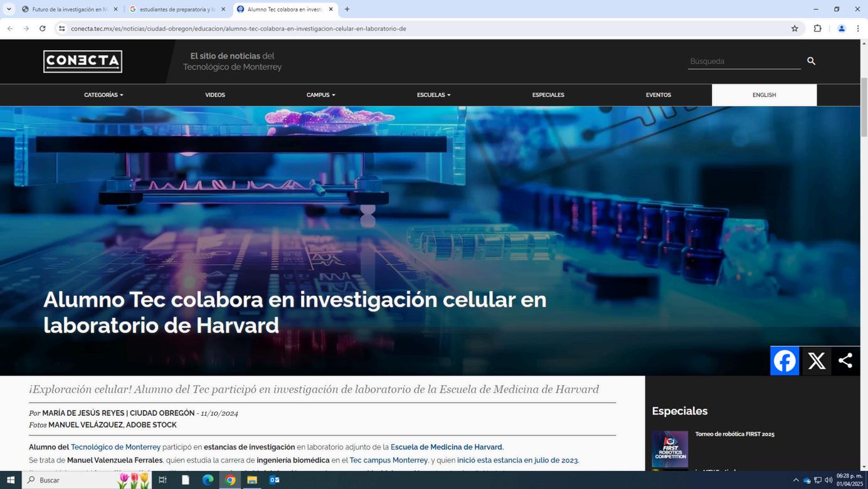Open the blank document icon in taskbar
Viewport: 868px width, 489px height.
tap(185, 480)
